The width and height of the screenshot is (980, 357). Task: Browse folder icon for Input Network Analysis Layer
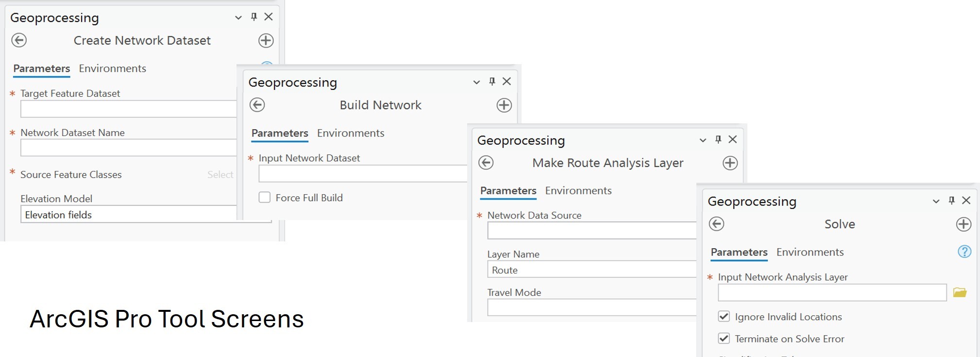pos(960,292)
